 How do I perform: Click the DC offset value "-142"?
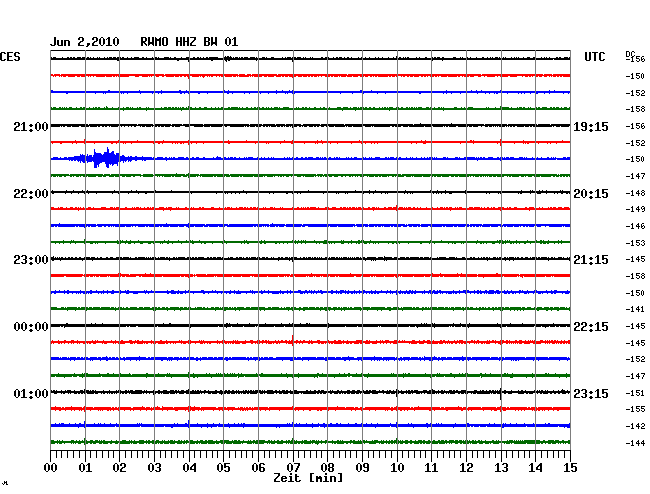point(635,426)
